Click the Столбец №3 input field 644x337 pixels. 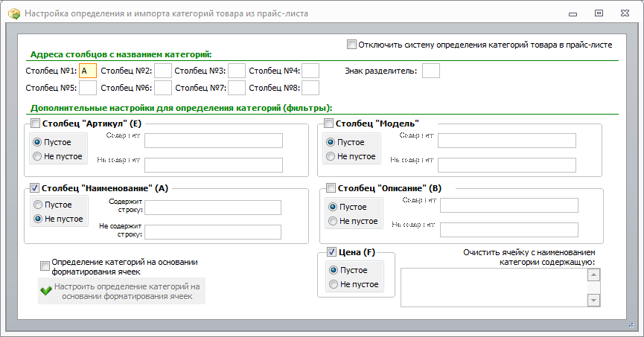[237, 71]
